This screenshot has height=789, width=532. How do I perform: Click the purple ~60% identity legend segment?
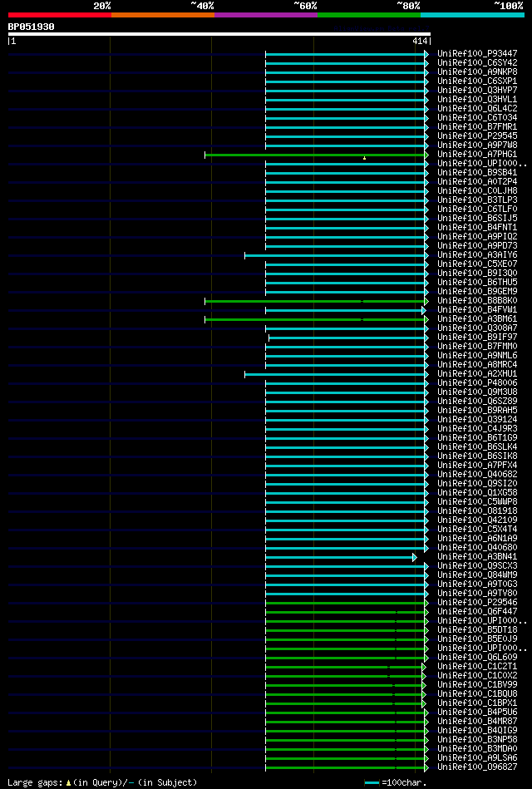coord(266,15)
